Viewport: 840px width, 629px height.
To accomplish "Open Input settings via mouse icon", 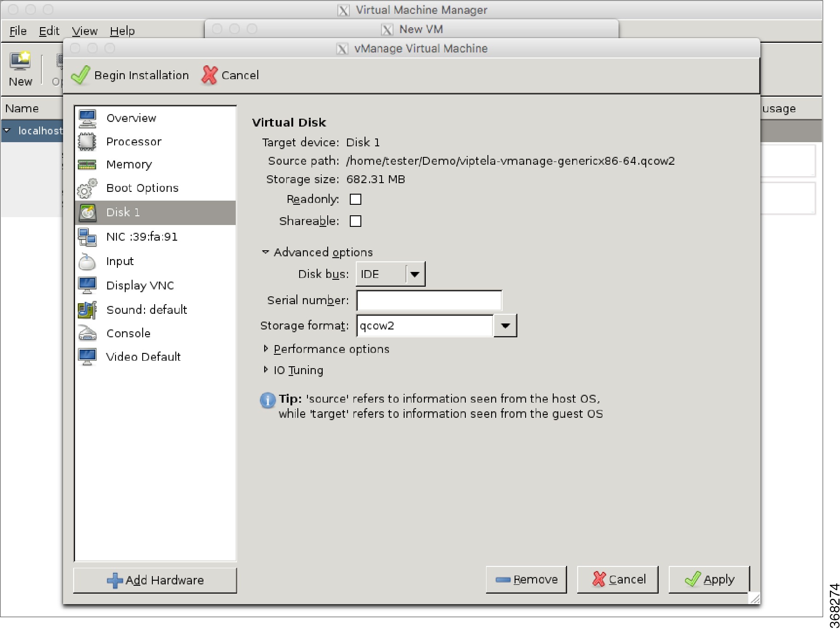I will (x=119, y=261).
